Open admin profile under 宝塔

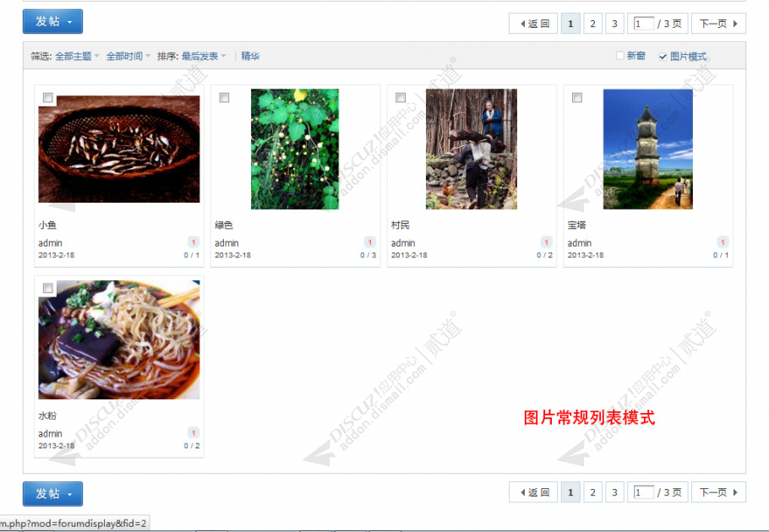click(579, 243)
